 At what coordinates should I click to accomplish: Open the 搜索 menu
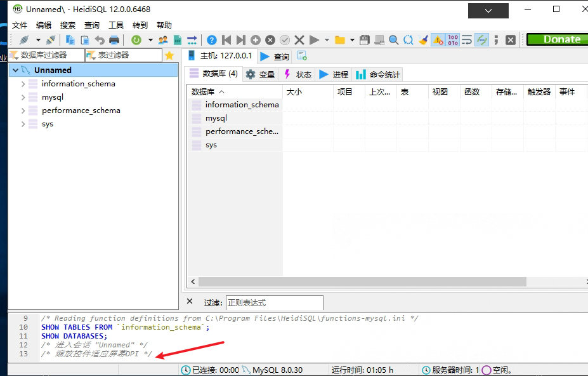coord(68,25)
